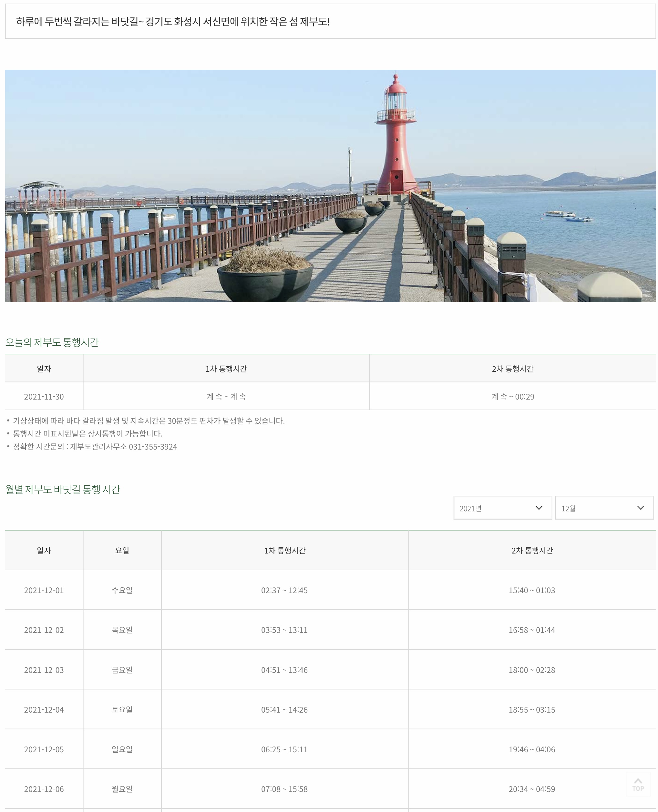Image resolution: width=658 pixels, height=812 pixels.
Task: Click the 요일 column header
Action: (x=122, y=551)
